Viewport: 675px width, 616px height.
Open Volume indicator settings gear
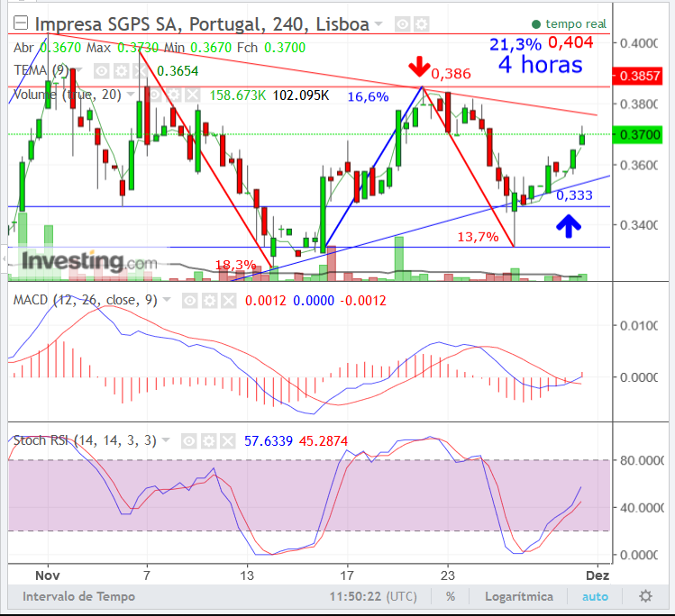coord(173,95)
